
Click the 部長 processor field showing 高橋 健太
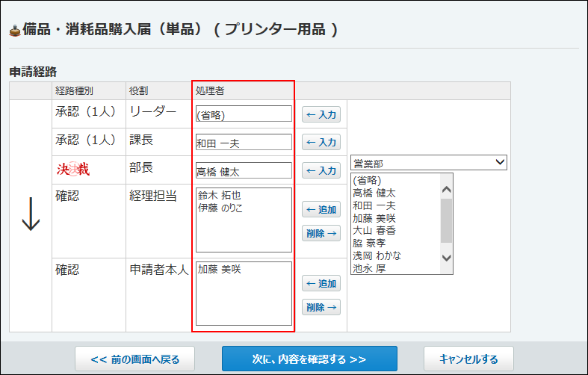(x=244, y=170)
